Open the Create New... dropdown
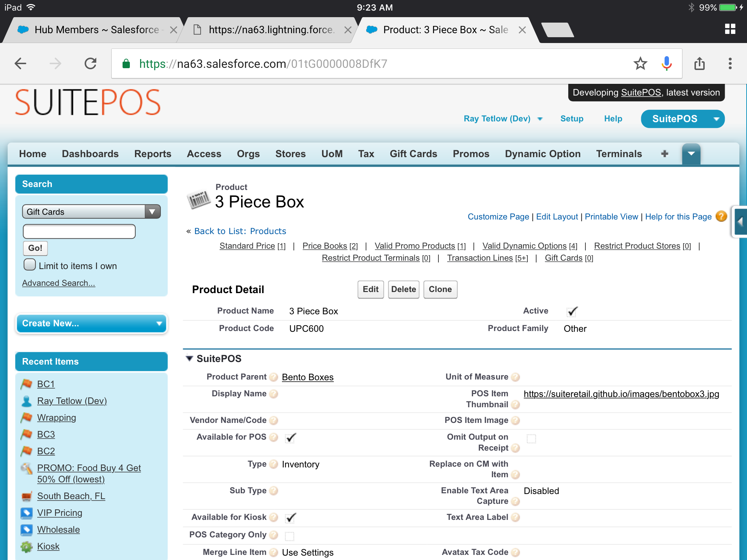Screen dimensions: 747x560 [92, 323]
